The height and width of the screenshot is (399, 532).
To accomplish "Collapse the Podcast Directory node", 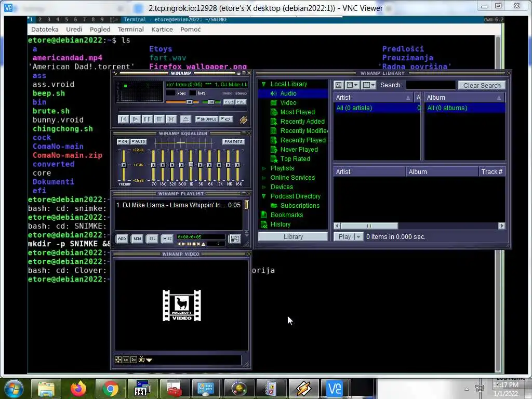I will point(263,196).
